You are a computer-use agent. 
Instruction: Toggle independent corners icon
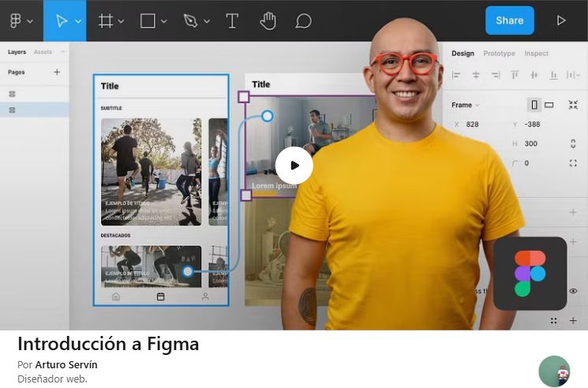pos(573,163)
